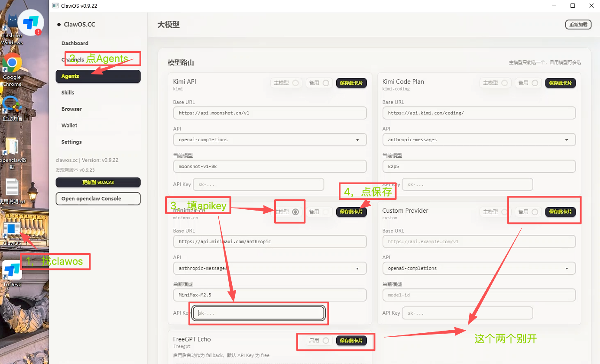Click the 更新到 v0.9.23 update button
Screen dimensions: 600x364
98,182
